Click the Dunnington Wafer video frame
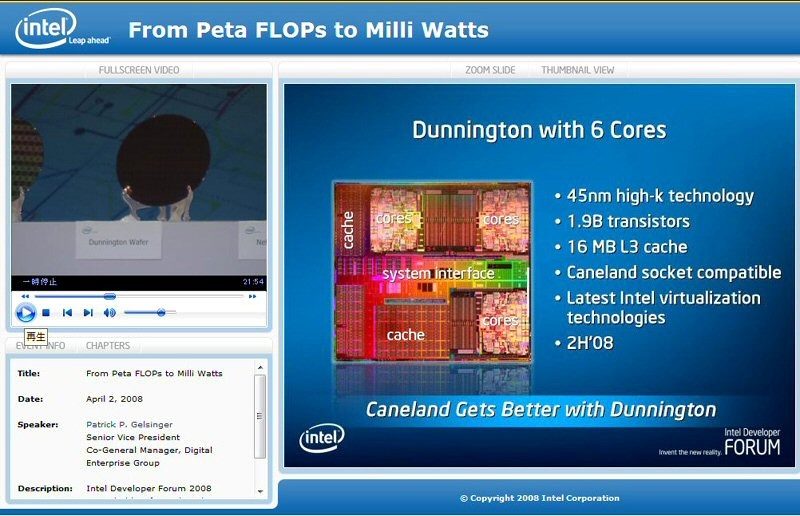The width and height of the screenshot is (800, 516). click(139, 180)
